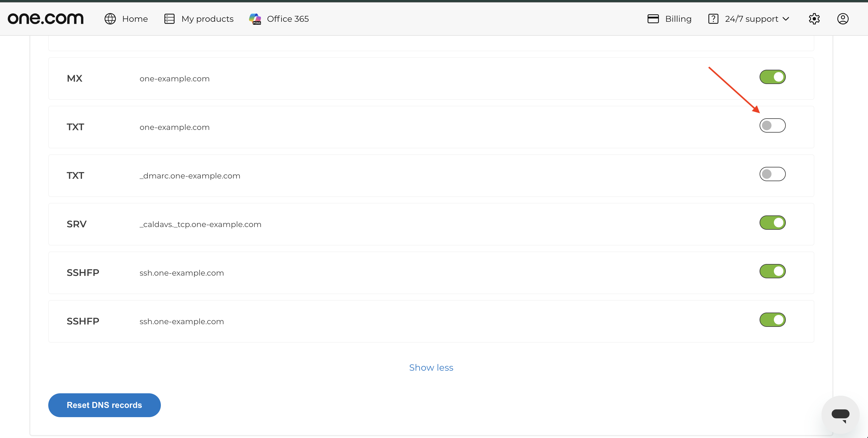Screen dimensions: 868x438
Task: Disable the second SSHFP record toggle
Action: pyautogui.click(x=772, y=320)
